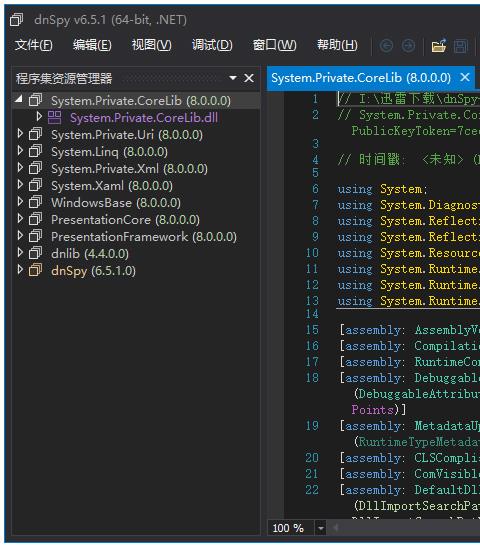This screenshot has width=480, height=546.
Task: Select System.Private.Uri (8.0.0.0) in the tree
Action: (x=127, y=135)
